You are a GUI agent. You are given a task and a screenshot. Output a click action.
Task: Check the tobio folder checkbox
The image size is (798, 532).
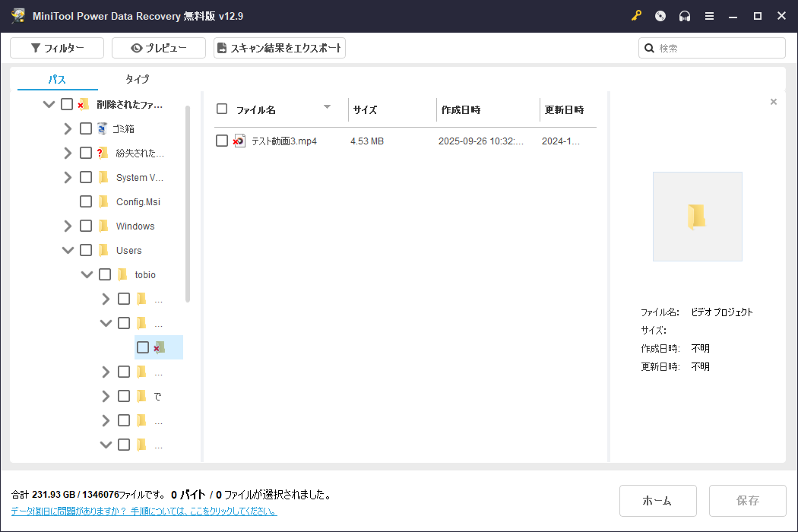105,274
